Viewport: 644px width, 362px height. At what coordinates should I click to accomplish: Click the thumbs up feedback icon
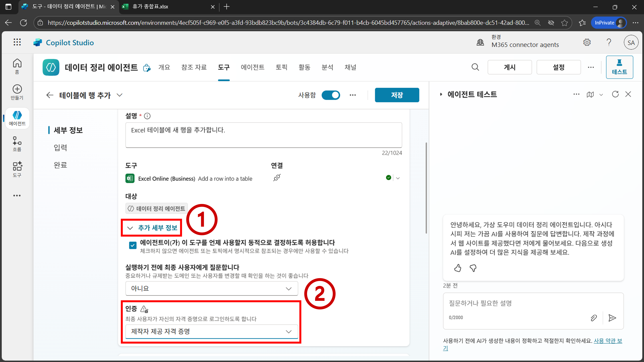click(x=458, y=268)
